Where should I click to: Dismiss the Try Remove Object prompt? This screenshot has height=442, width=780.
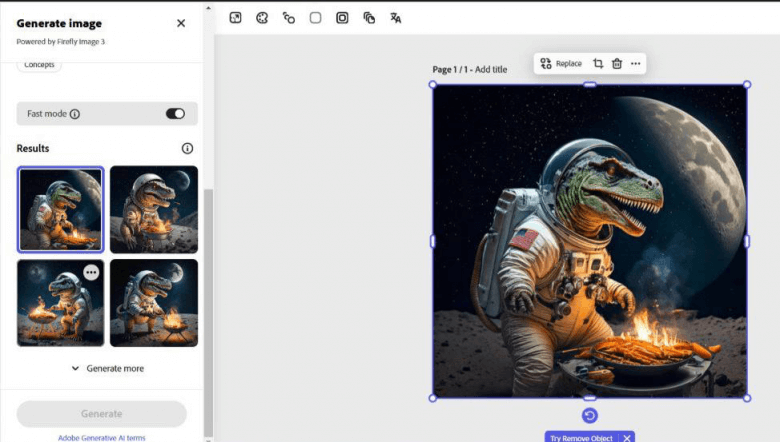[627, 437]
